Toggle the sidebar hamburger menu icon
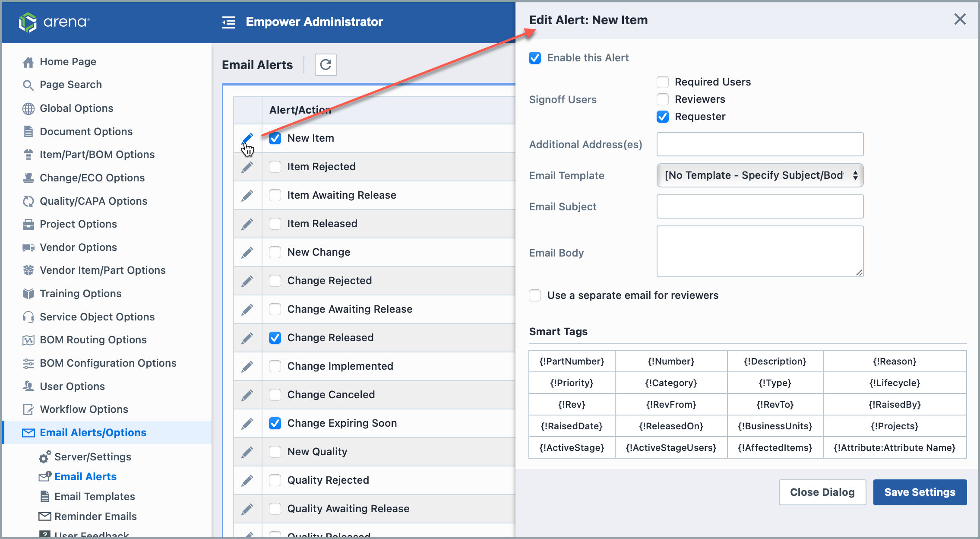Image resolution: width=980 pixels, height=539 pixels. [x=229, y=22]
